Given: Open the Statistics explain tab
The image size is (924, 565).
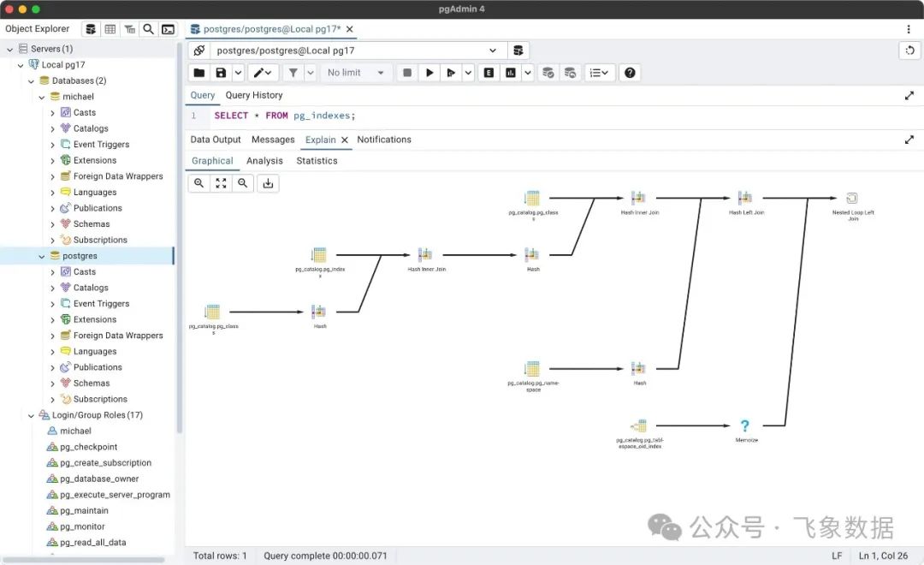Looking at the screenshot, I should coord(317,161).
